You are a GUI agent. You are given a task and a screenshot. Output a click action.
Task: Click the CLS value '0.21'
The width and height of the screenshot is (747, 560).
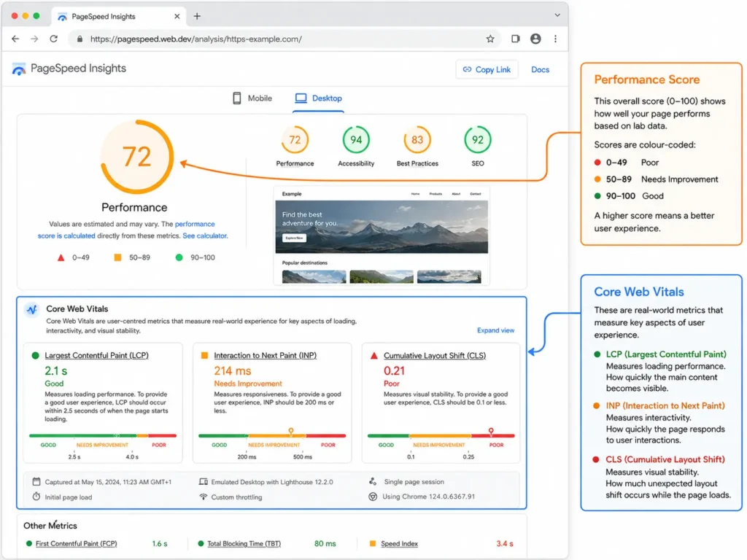pos(394,370)
